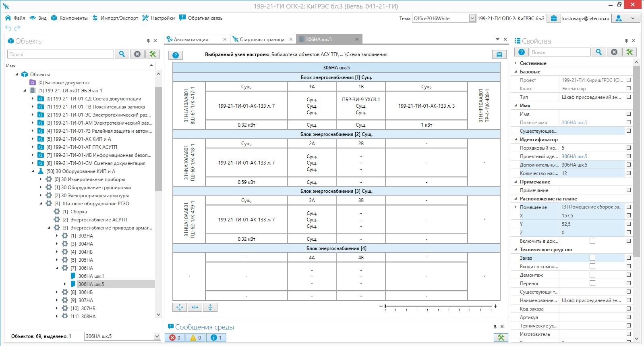The height and width of the screenshot is (346, 644).
Task: Toggle the Заказ checkbox
Action: [592, 258]
